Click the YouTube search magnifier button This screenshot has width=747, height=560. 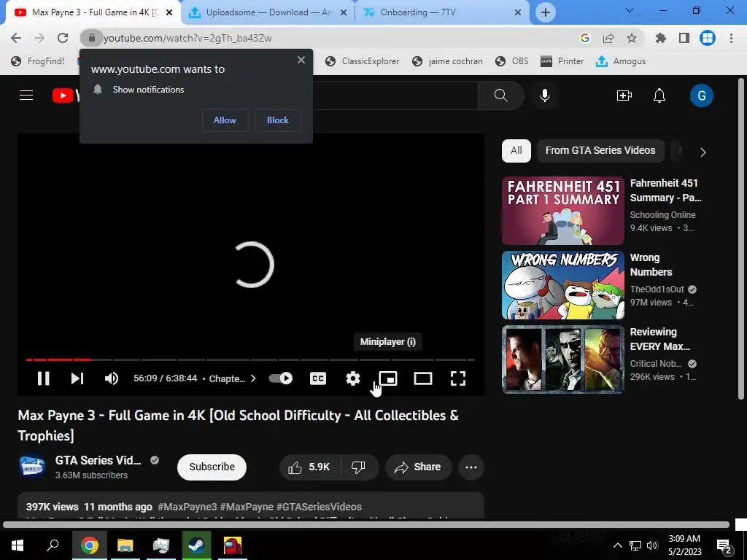[500, 96]
